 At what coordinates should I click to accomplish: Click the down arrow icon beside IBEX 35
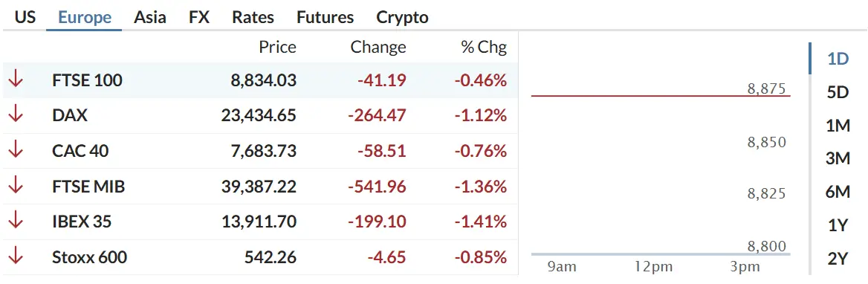tap(16, 222)
